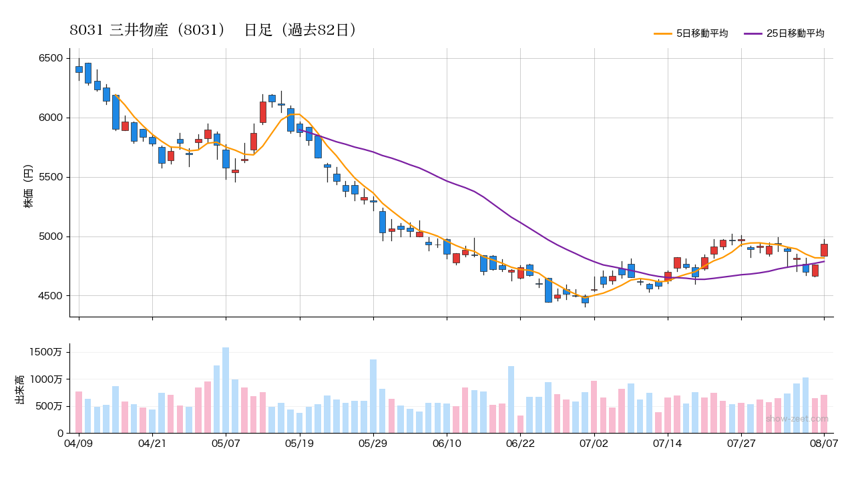This screenshot has height=481, width=868.
Task: Click the purple 25-day legend line swatch
Action: pos(753,33)
